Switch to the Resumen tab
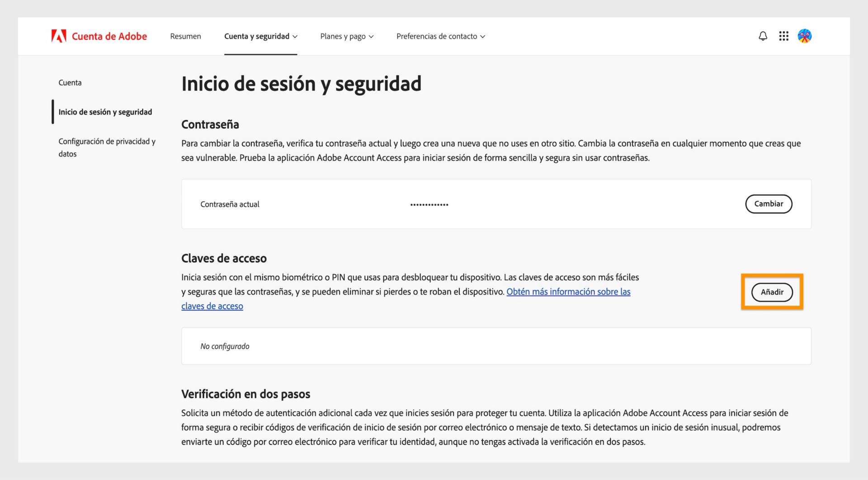868x480 pixels. click(x=185, y=36)
